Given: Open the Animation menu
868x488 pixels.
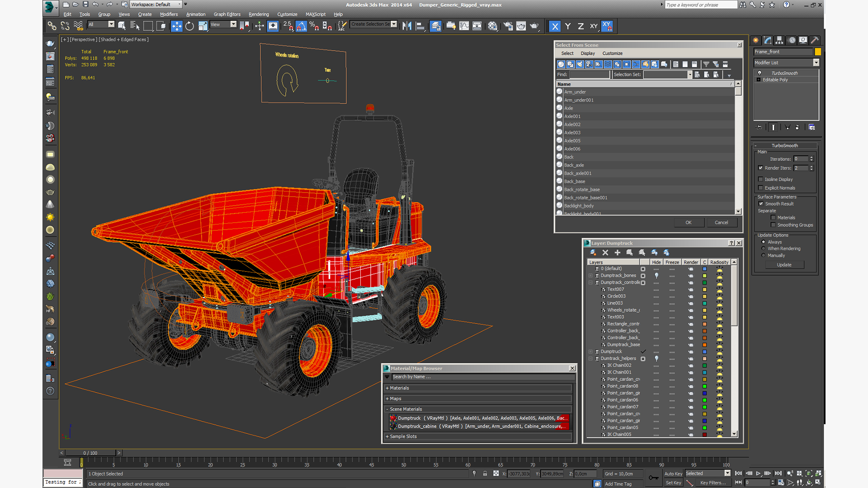Looking at the screenshot, I should click(x=196, y=14).
